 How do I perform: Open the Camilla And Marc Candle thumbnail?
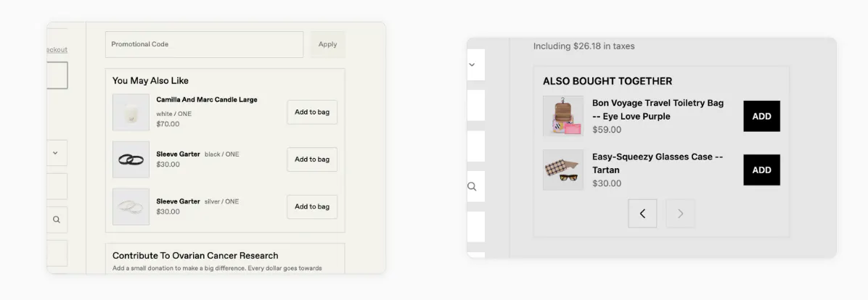pos(131,112)
